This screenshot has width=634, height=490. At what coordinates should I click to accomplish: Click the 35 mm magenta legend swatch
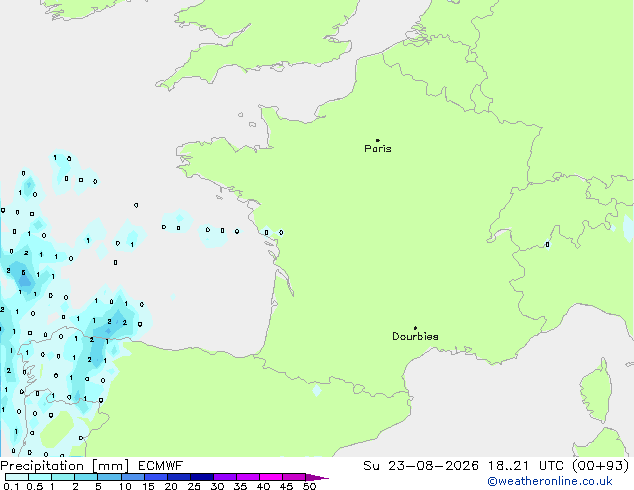click(247, 477)
